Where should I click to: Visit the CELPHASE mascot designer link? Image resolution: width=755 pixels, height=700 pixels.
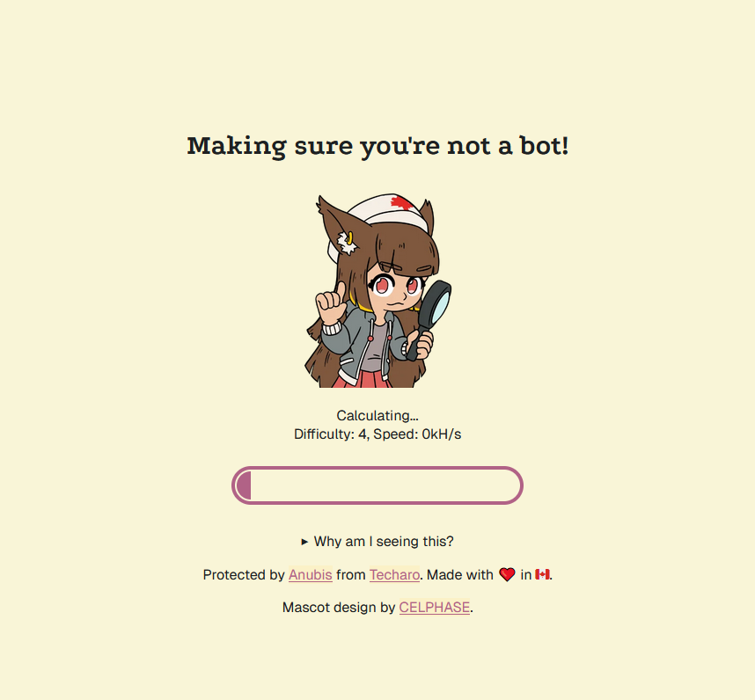point(435,607)
